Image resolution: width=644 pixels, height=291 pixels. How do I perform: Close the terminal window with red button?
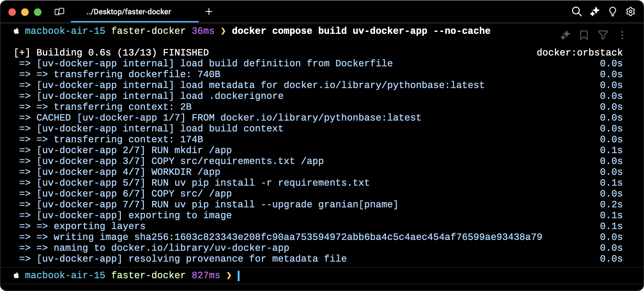click(x=12, y=12)
